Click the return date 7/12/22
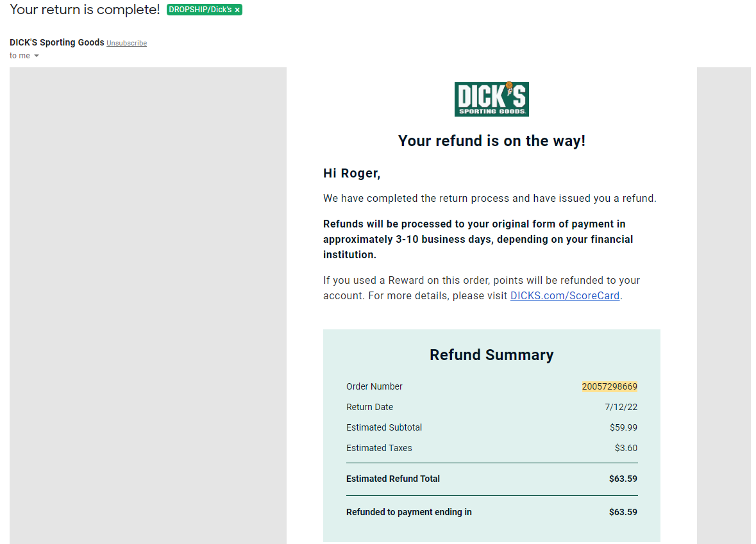 coord(621,407)
